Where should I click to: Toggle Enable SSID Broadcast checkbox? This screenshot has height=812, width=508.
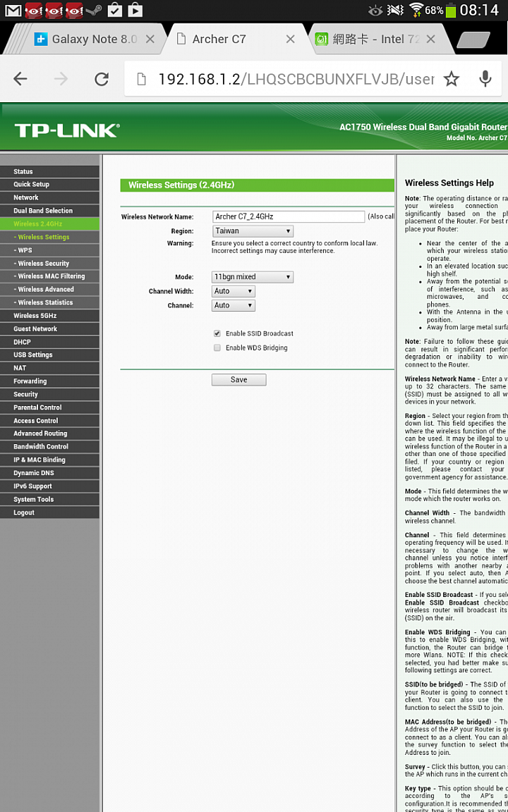coord(217,333)
